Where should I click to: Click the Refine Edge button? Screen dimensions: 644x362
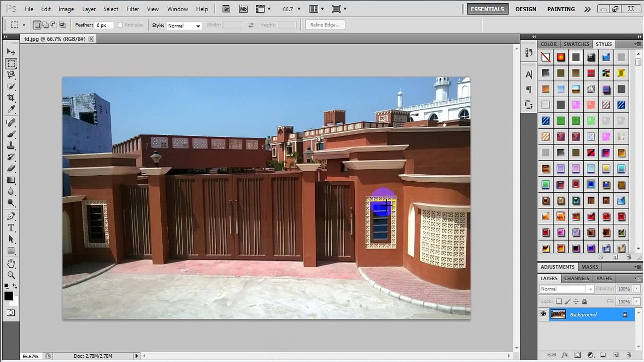pos(325,25)
